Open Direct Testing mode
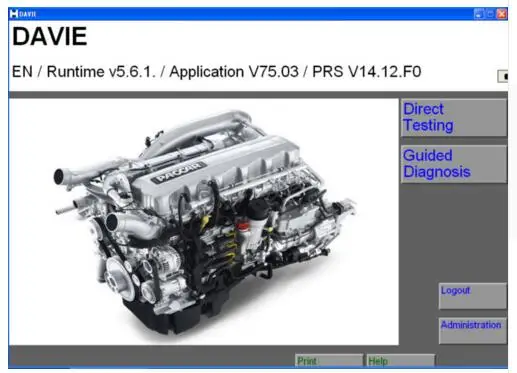This screenshot has width=517, height=373. [454, 117]
